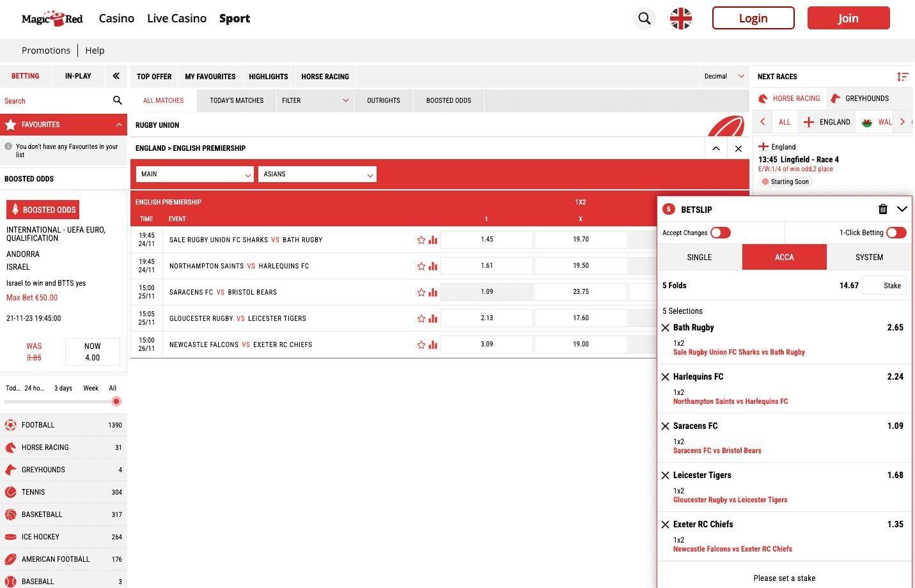Open the TODAY'S MATCHES tab

[237, 100]
